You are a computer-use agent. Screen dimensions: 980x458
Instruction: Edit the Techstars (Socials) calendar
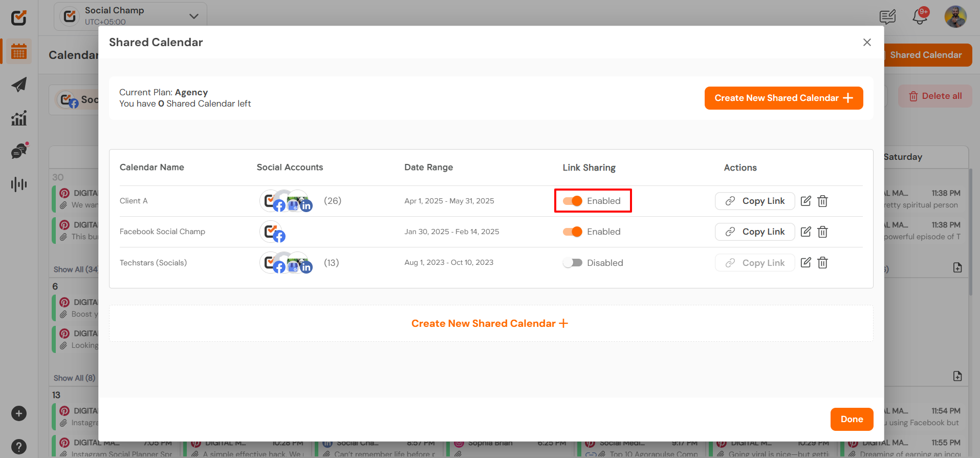(x=805, y=262)
